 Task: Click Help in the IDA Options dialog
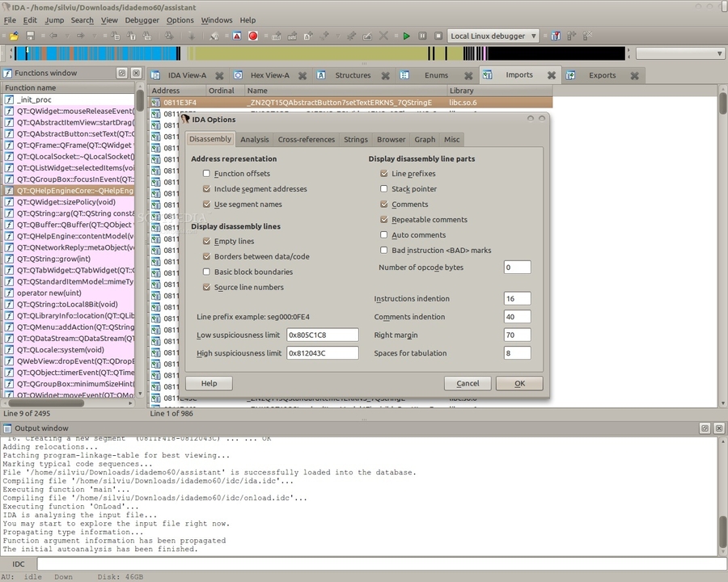click(x=209, y=383)
